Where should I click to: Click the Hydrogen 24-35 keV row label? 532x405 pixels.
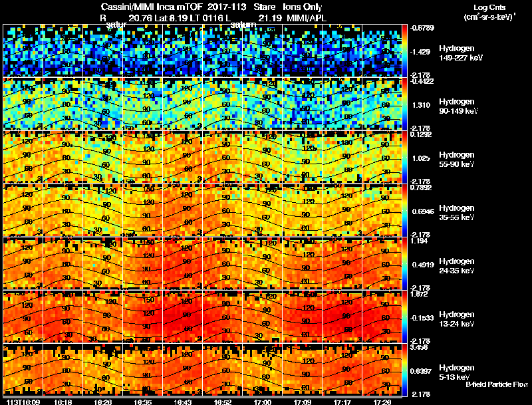[x=457, y=266]
